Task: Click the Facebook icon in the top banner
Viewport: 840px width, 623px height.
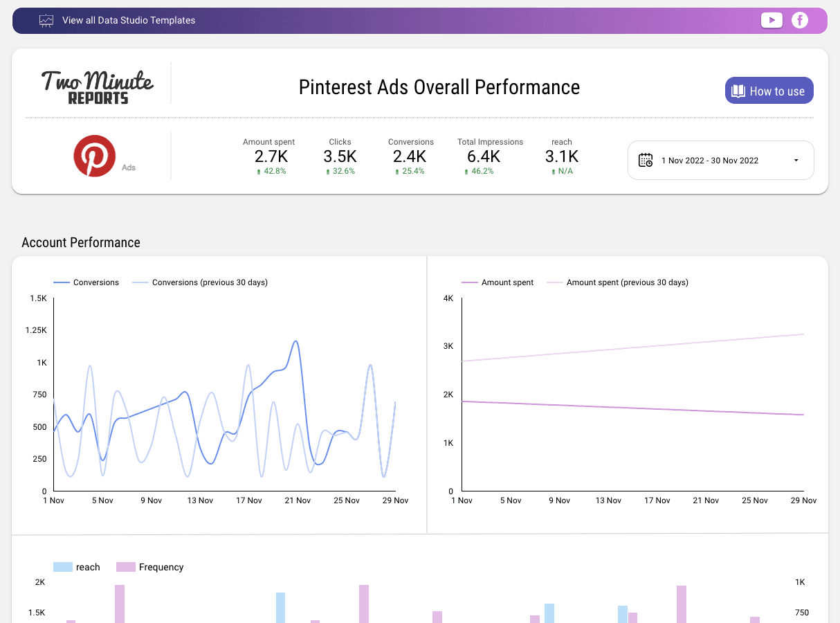Action: tap(800, 20)
